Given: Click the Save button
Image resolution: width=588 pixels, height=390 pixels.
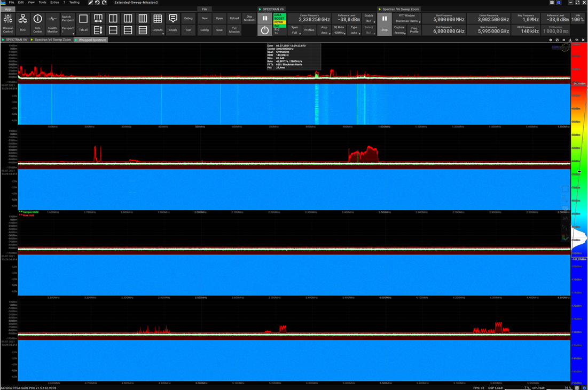Looking at the screenshot, I should tap(219, 30).
